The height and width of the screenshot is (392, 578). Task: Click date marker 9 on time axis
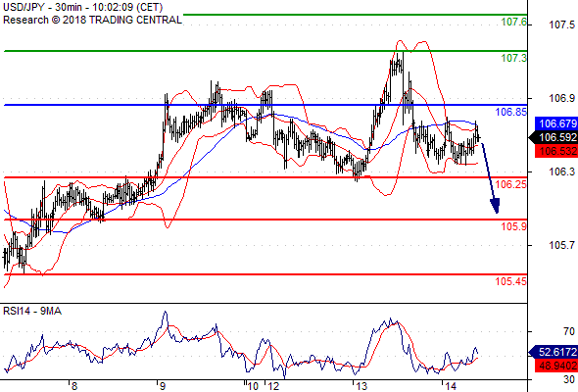(x=163, y=386)
